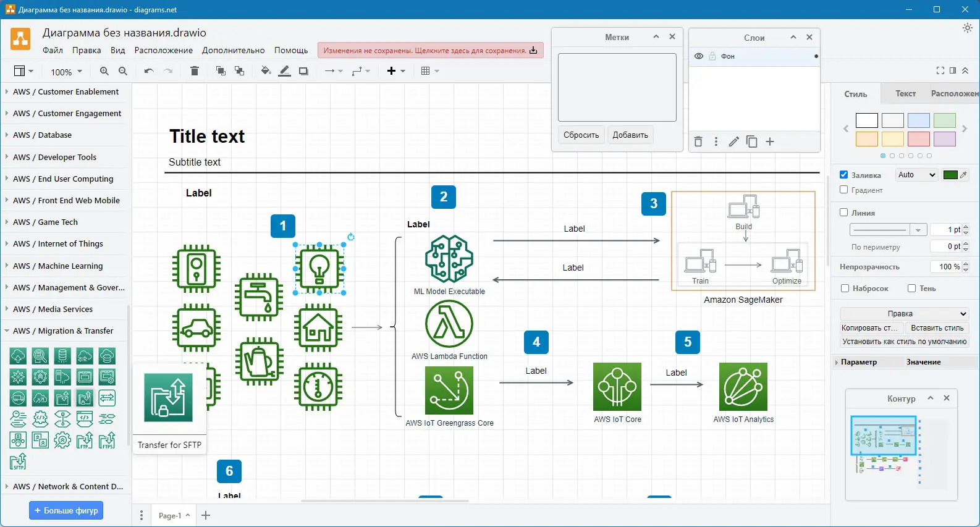980x527 pixels.
Task: Click the opacity 100 % input field
Action: click(x=946, y=267)
